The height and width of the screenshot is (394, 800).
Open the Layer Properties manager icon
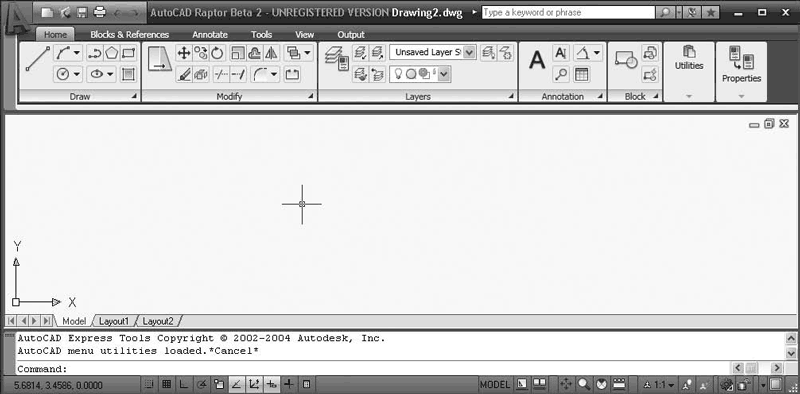point(337,59)
